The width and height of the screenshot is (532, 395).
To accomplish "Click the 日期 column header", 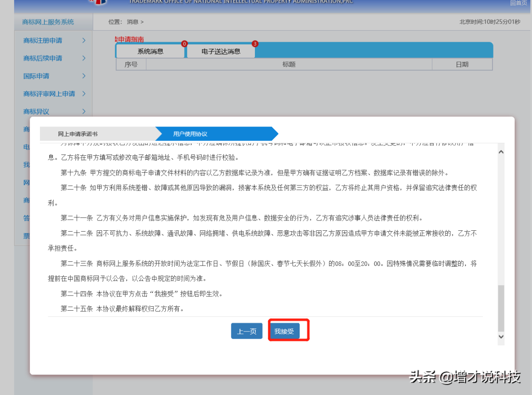I will (x=462, y=64).
